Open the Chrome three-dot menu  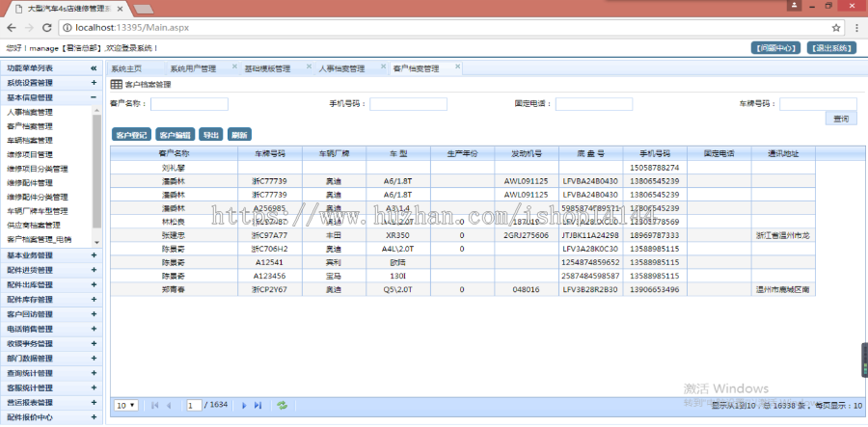click(855, 28)
